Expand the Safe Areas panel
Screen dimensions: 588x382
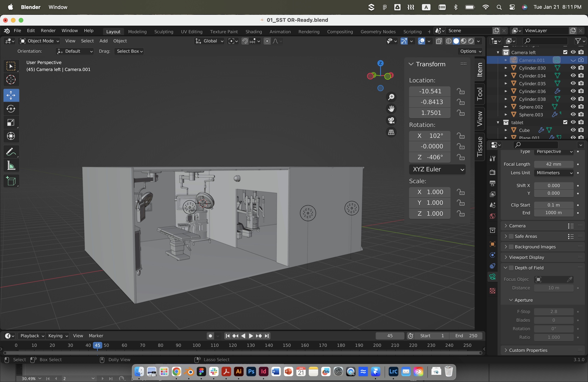(506, 237)
